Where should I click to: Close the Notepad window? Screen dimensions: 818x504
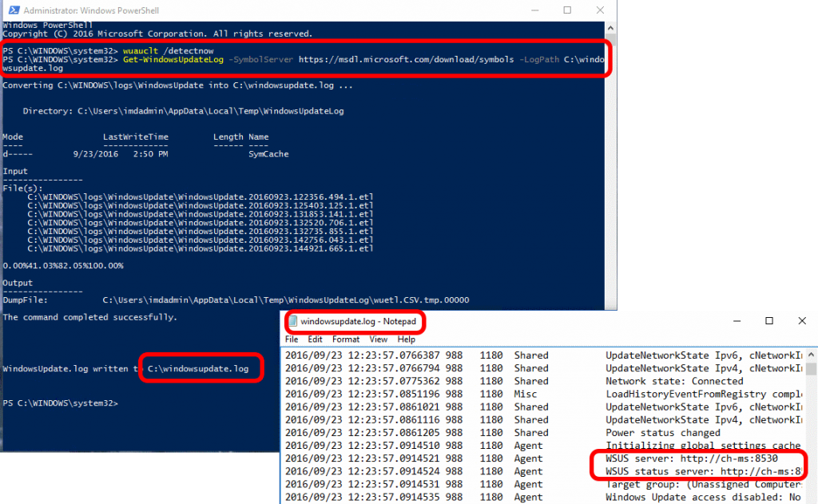[801, 320]
